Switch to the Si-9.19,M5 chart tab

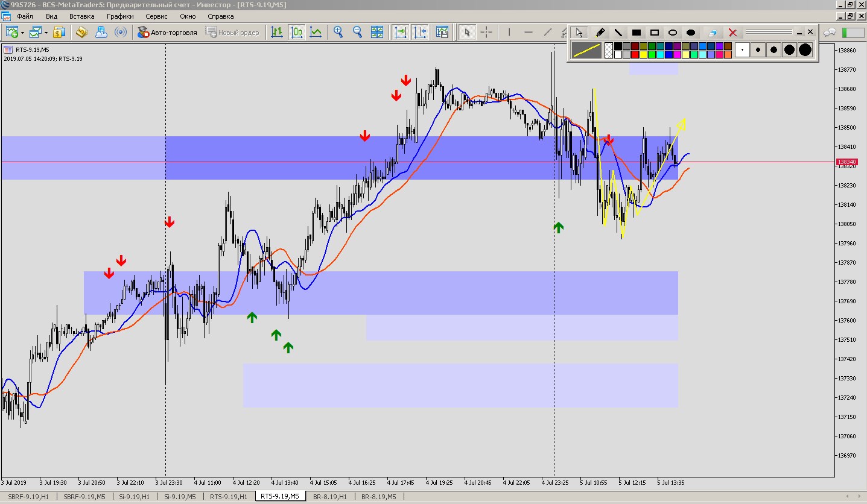pos(180,497)
